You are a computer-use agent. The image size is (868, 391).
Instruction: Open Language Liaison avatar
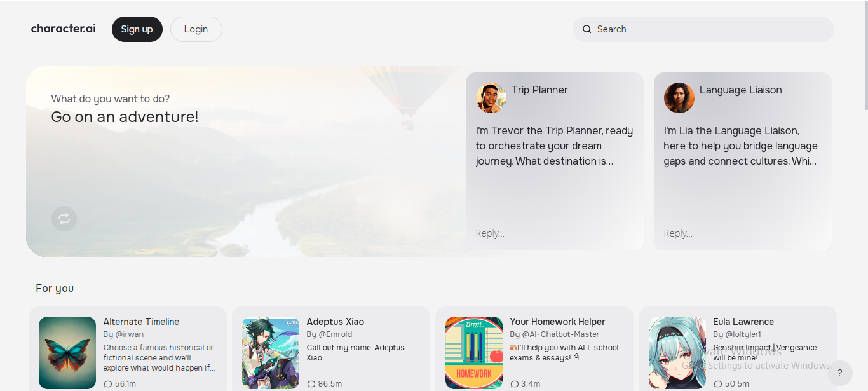(679, 98)
